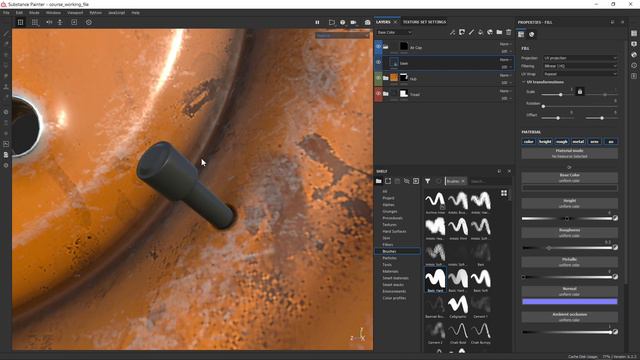
Task: Delete layer with the trash icon
Action: (x=509, y=32)
